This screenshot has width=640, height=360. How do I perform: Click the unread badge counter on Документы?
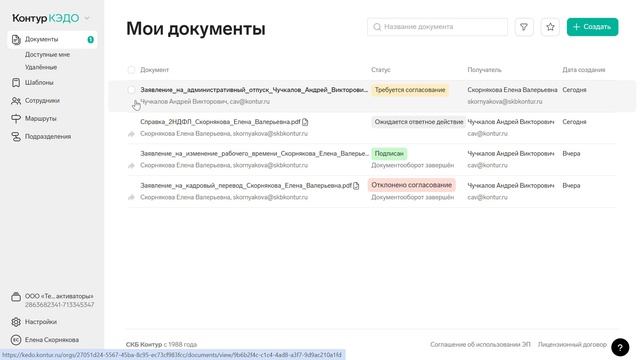[x=91, y=40]
